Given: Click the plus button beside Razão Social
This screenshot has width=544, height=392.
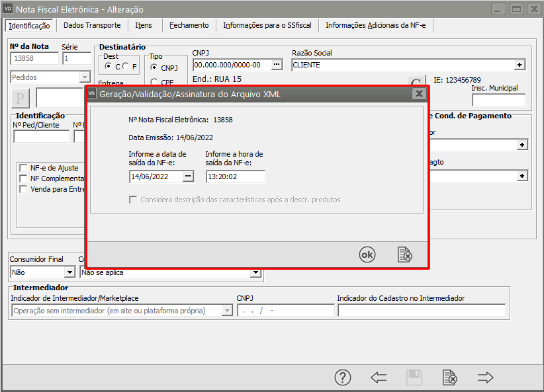Looking at the screenshot, I should point(520,65).
